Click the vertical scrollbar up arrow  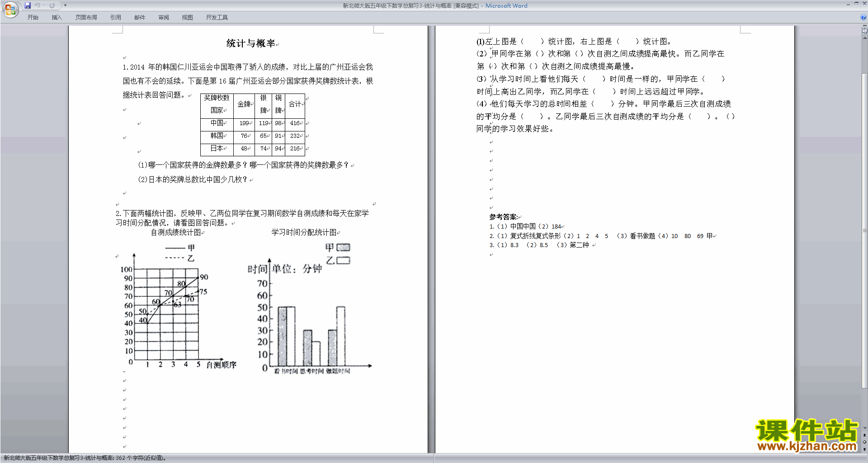(864, 38)
